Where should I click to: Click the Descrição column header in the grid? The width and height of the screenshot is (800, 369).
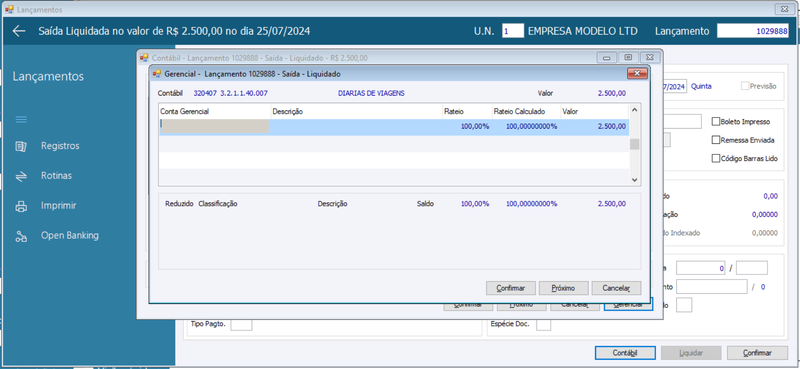pos(356,111)
